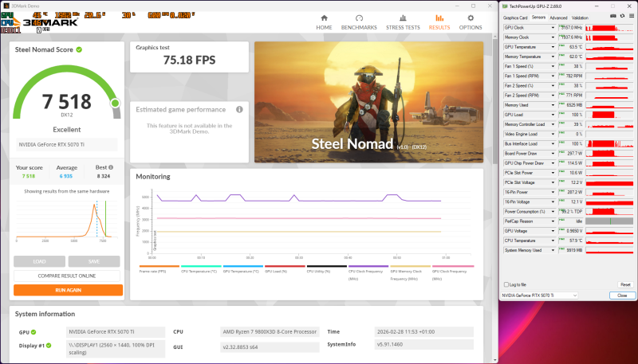
Task: Toggle the GPU Clock Frequency legend entry
Action: (x=453, y=272)
